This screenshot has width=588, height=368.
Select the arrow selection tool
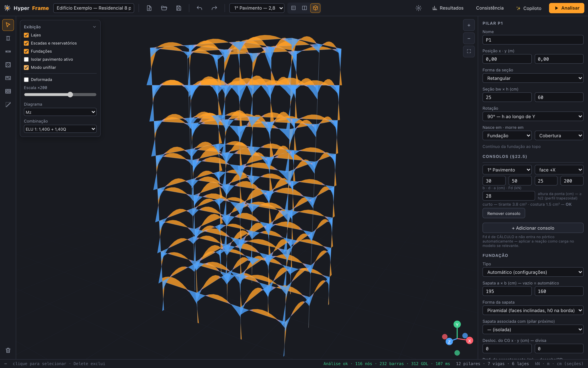click(x=8, y=25)
